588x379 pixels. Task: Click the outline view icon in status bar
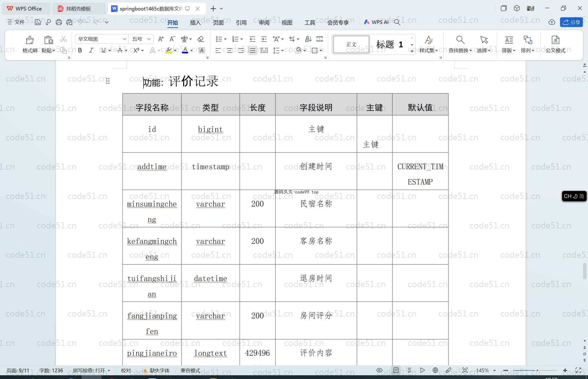409,370
